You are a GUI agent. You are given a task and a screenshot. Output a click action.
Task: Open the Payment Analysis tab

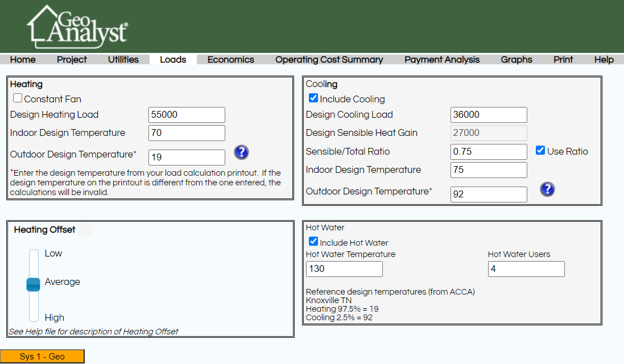(442, 59)
